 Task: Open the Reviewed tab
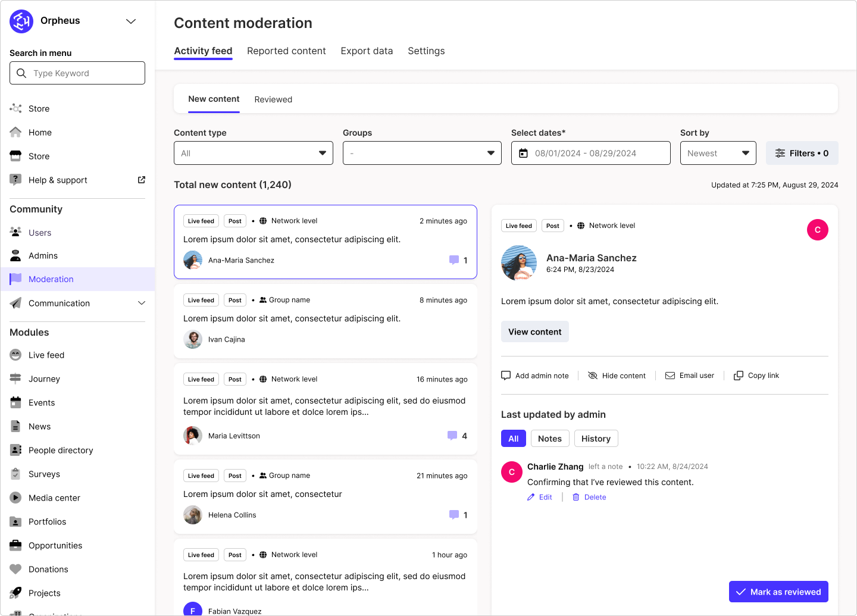[273, 99]
